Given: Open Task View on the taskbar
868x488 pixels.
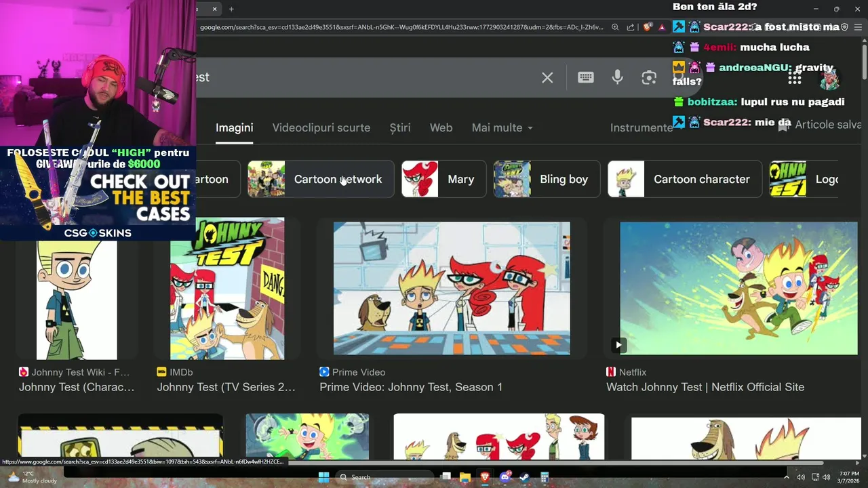Looking at the screenshot, I should pos(446,477).
